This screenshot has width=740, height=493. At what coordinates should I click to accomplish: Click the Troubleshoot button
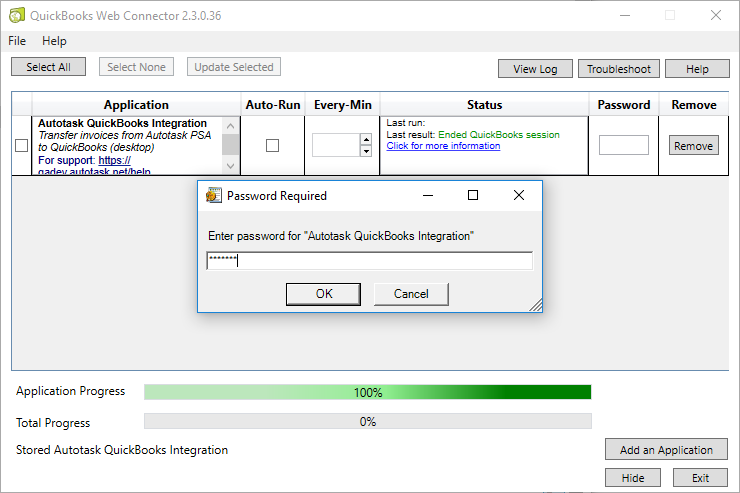[x=619, y=69]
